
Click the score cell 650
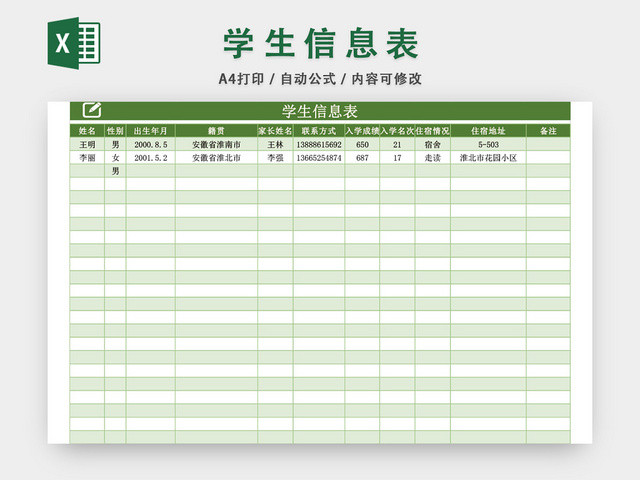[362, 144]
